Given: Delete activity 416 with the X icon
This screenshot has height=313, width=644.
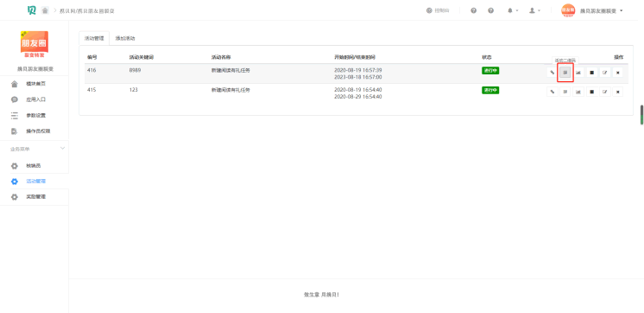Looking at the screenshot, I should click(618, 73).
